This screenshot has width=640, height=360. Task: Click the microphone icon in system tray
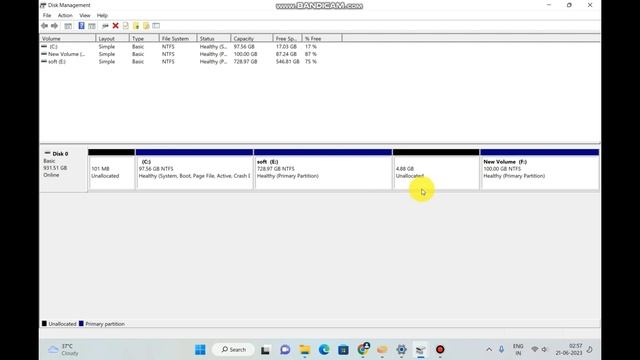click(501, 350)
